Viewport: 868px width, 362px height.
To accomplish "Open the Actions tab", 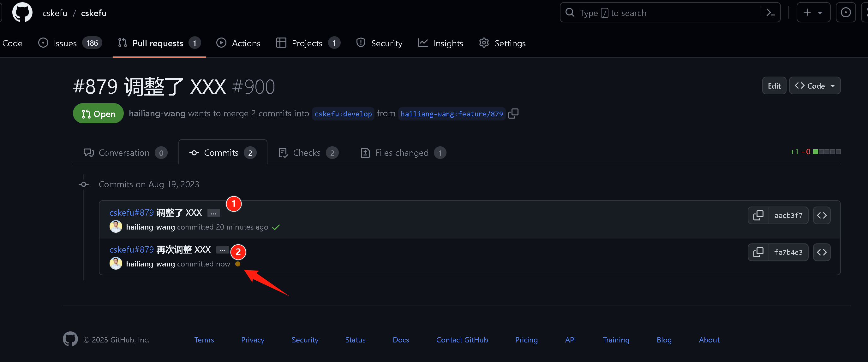I will [238, 43].
